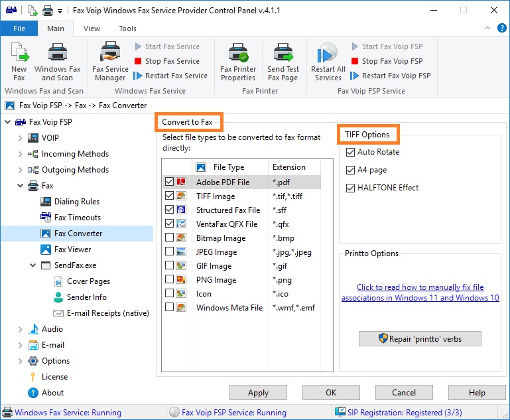Open the Help button

[x=477, y=393]
